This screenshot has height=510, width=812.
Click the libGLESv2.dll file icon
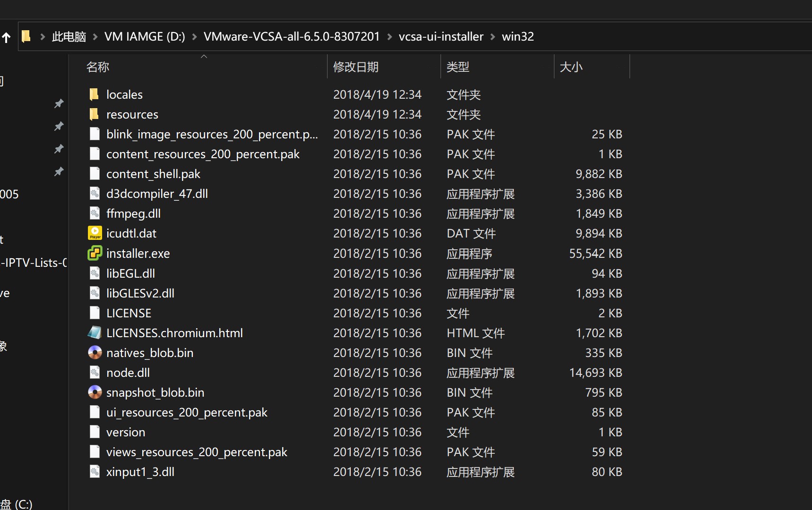coord(95,293)
